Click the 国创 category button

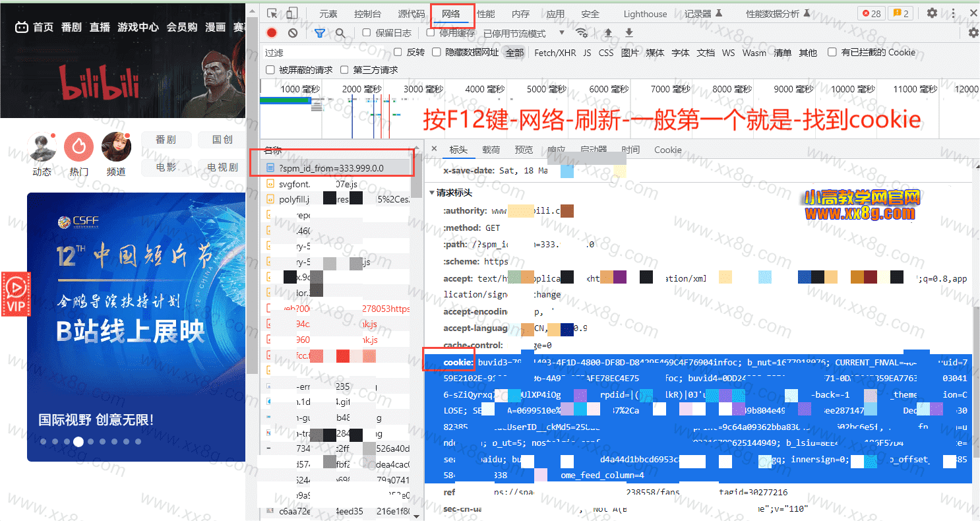coord(222,140)
